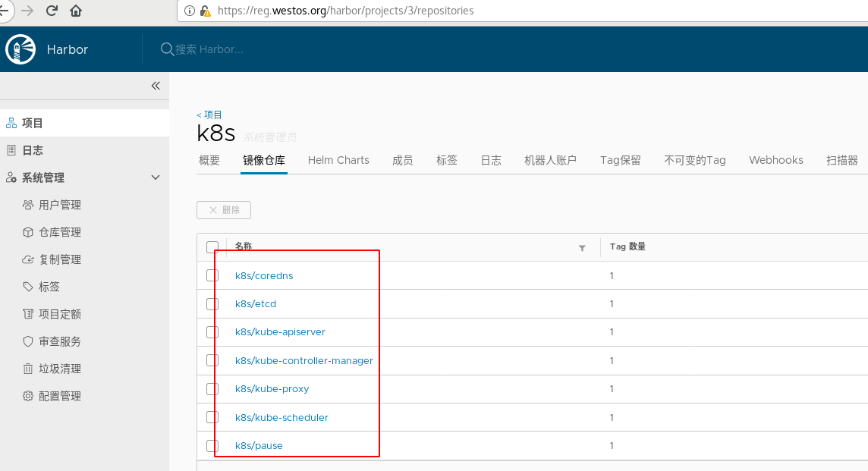Click the insecure connection lock warning icon

(206, 11)
